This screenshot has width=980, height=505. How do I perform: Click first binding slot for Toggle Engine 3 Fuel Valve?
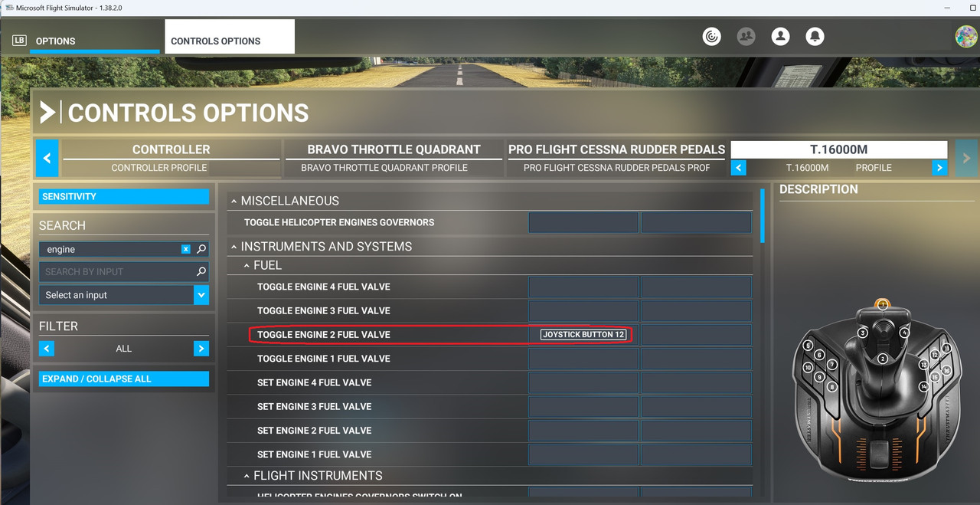(x=583, y=310)
